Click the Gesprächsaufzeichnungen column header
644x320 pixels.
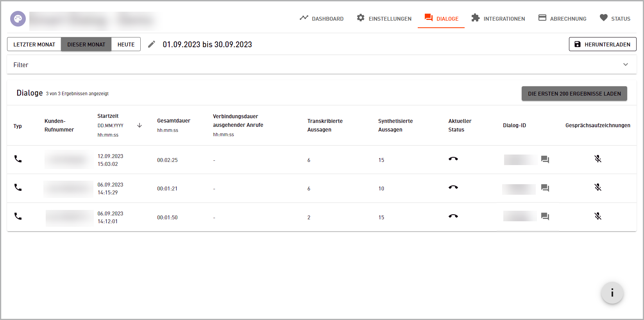click(598, 125)
